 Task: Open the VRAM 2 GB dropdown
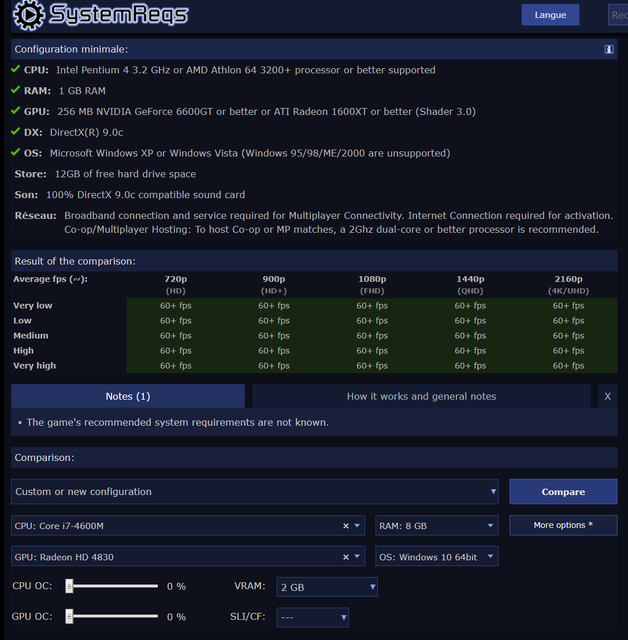[x=327, y=587]
